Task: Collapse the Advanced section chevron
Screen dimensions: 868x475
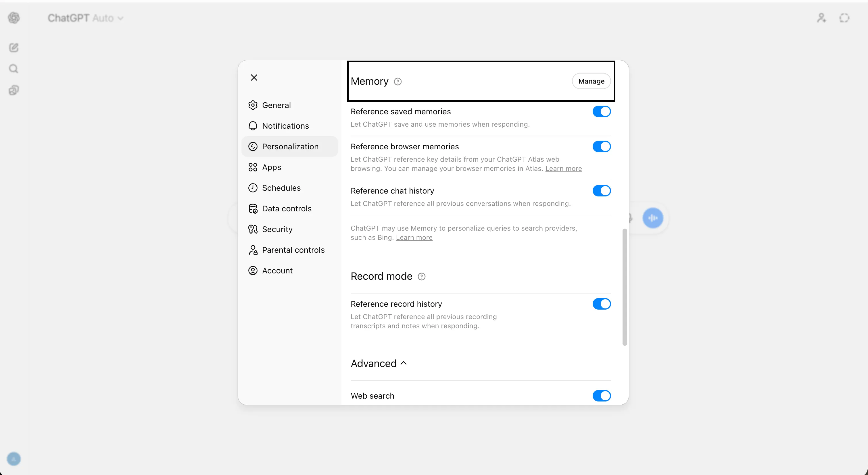Action: click(x=404, y=363)
